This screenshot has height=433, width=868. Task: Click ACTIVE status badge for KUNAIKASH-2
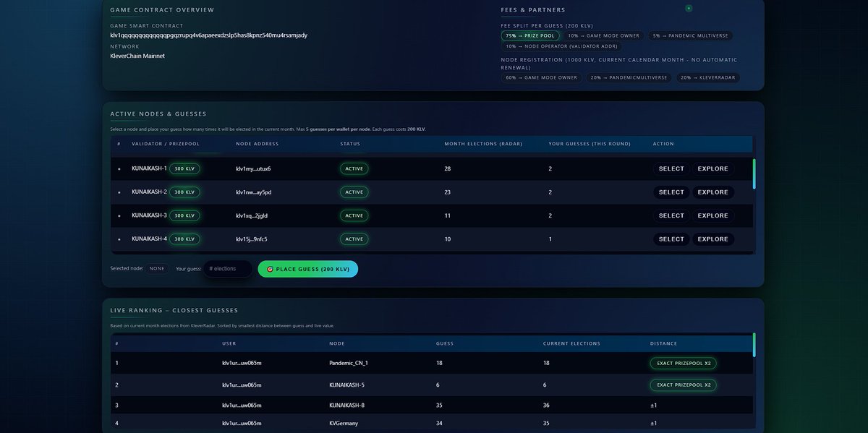tap(354, 192)
